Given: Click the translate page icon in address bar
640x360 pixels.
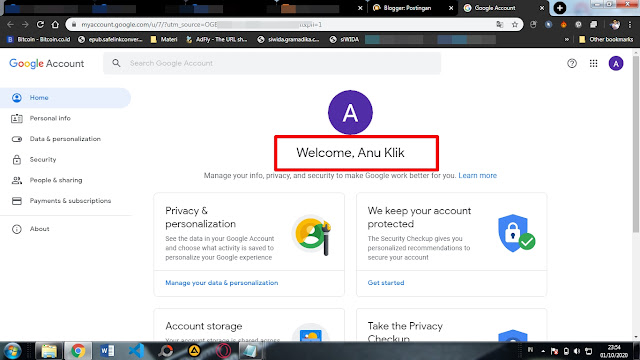Looking at the screenshot, I should [500, 24].
